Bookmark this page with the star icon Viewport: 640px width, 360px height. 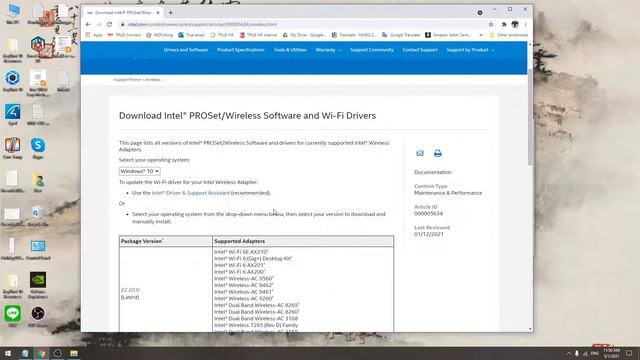pyautogui.click(x=491, y=24)
